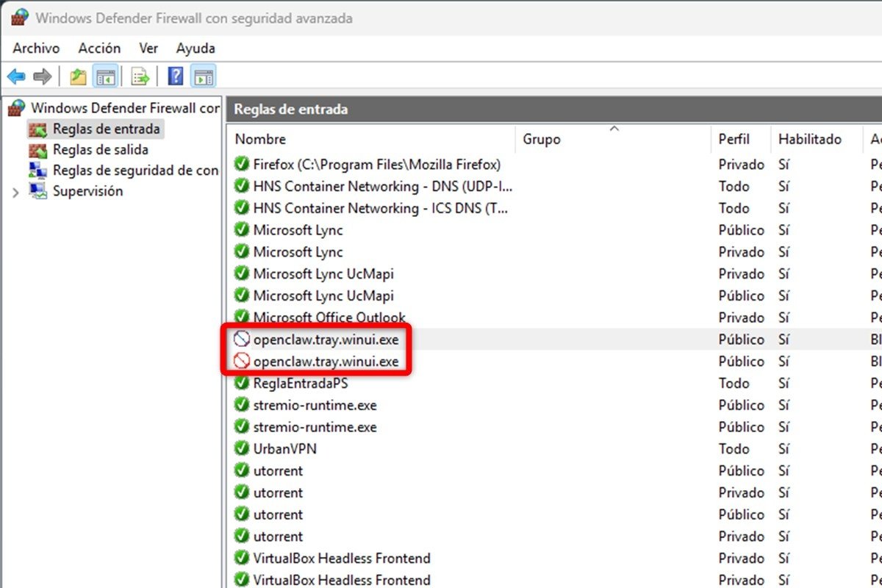The height and width of the screenshot is (588, 882).
Task: Sort by the Grupo column header
Action: (x=614, y=139)
